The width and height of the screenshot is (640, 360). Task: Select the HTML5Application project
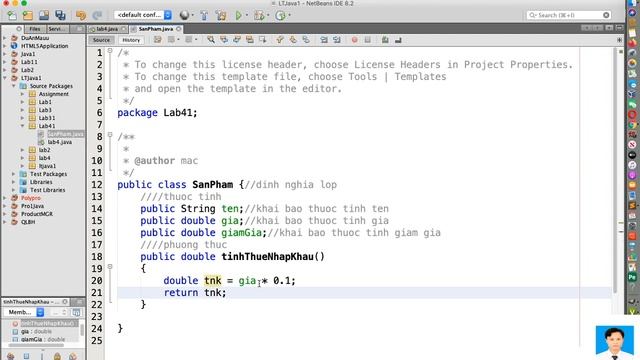point(44,46)
